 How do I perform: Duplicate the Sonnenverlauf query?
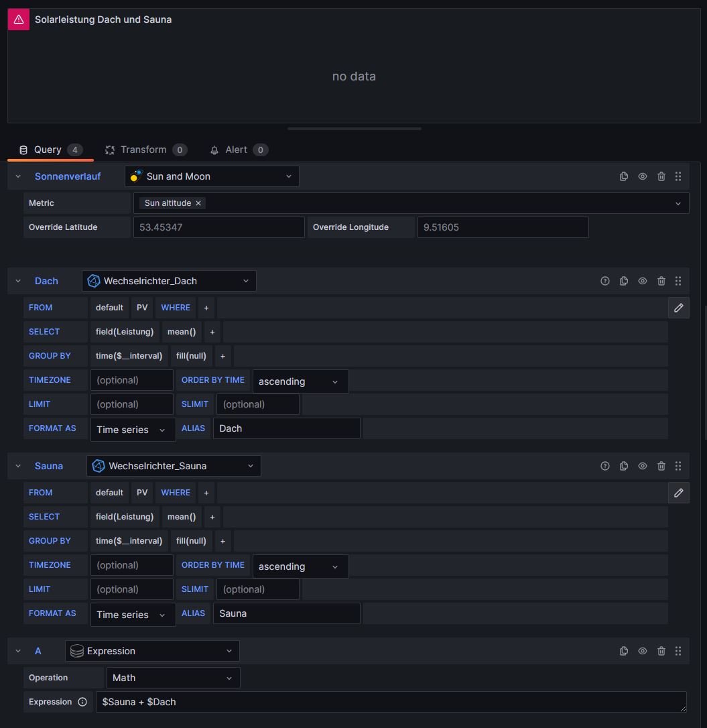623,176
